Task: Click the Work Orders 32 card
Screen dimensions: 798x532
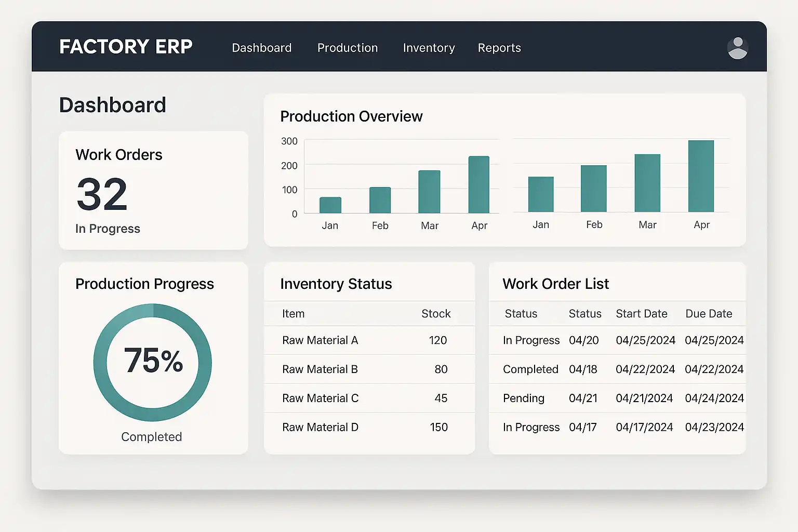Action: click(x=153, y=191)
